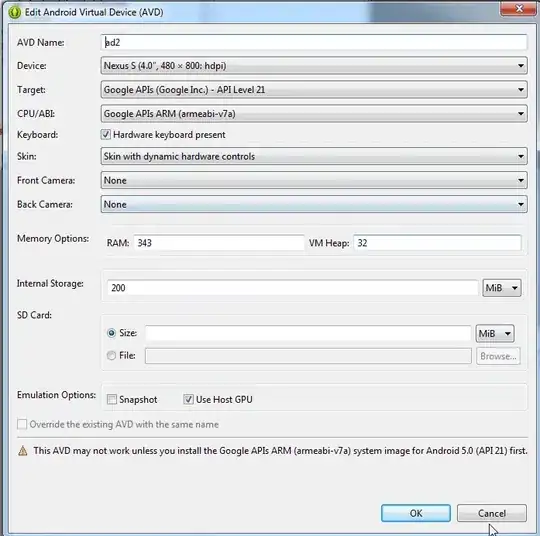Enable the Snapshot checkbox
The image size is (540, 536).
click(112, 399)
